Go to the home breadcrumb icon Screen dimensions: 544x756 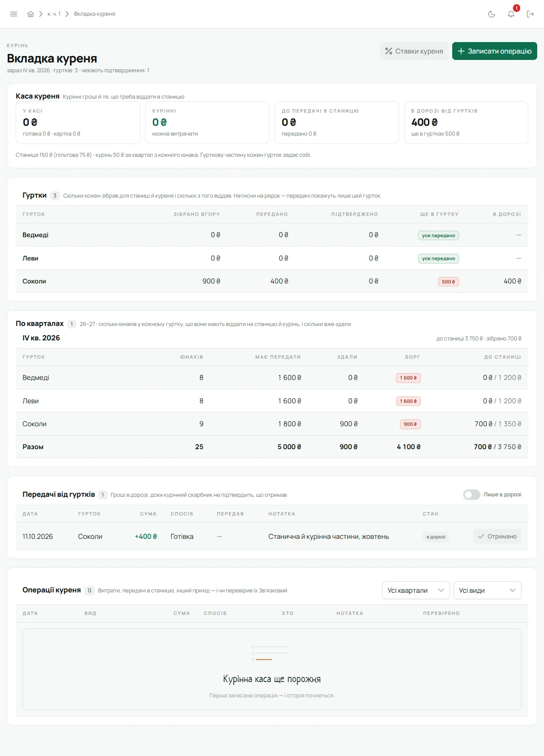[x=31, y=14]
